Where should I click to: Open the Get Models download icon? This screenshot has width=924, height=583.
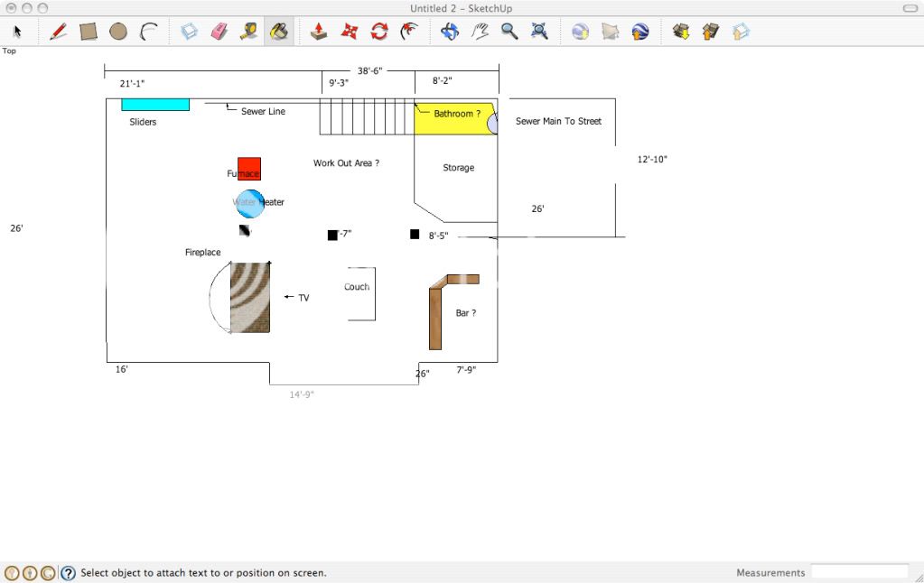pos(681,32)
